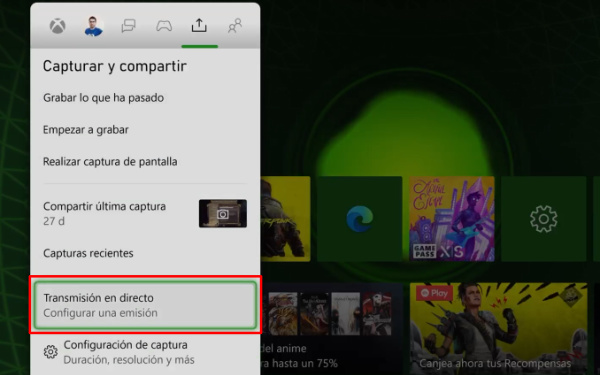Image resolution: width=600 pixels, height=375 pixels.
Task: Open Configuración de captura
Action: 145,352
